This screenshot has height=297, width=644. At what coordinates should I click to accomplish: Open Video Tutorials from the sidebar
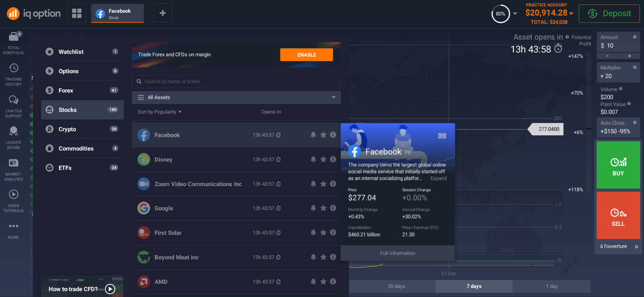(x=13, y=200)
